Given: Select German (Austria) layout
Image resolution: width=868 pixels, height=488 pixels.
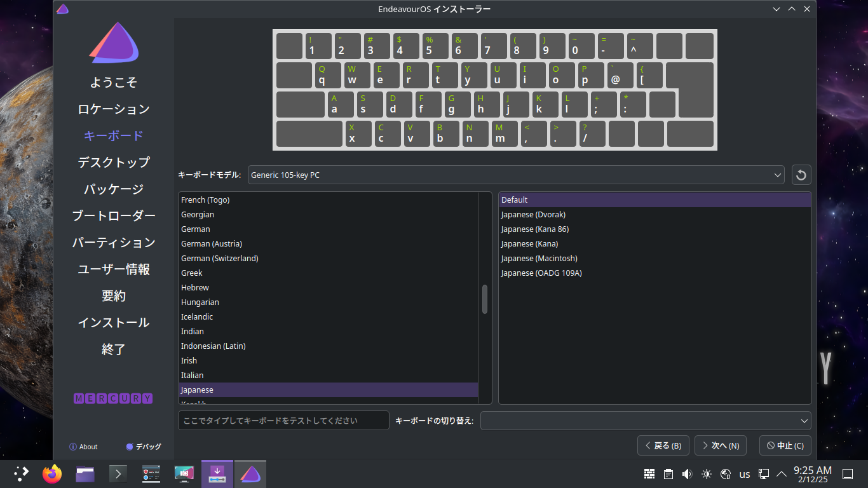Looking at the screenshot, I should point(328,243).
